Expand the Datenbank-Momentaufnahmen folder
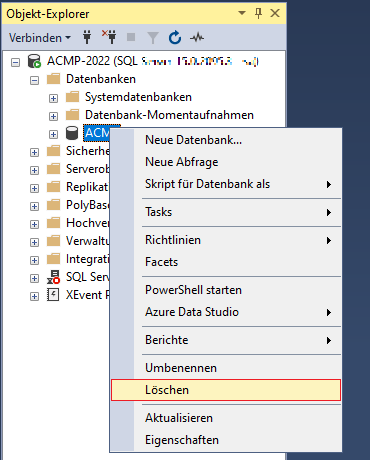This screenshot has height=461, width=371. point(53,116)
